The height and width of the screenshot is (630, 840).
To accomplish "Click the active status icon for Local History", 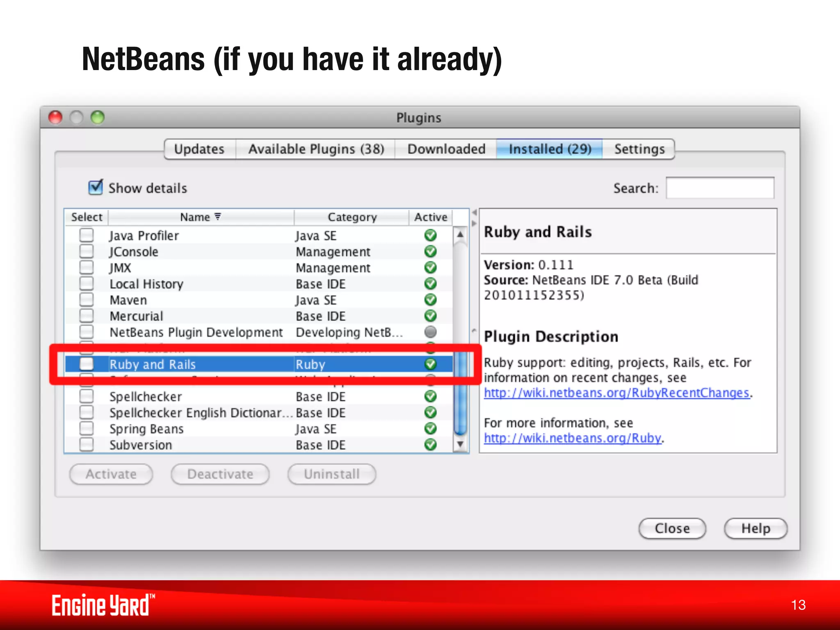I will click(430, 283).
